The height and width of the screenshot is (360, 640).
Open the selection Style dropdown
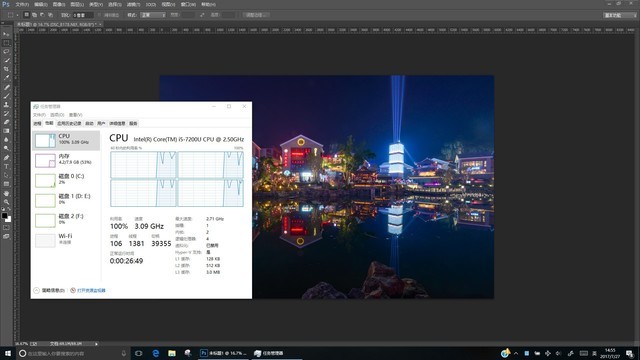click(153, 15)
